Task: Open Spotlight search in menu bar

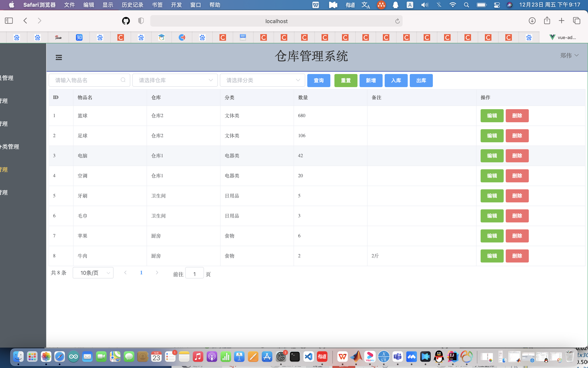Action: click(x=466, y=5)
